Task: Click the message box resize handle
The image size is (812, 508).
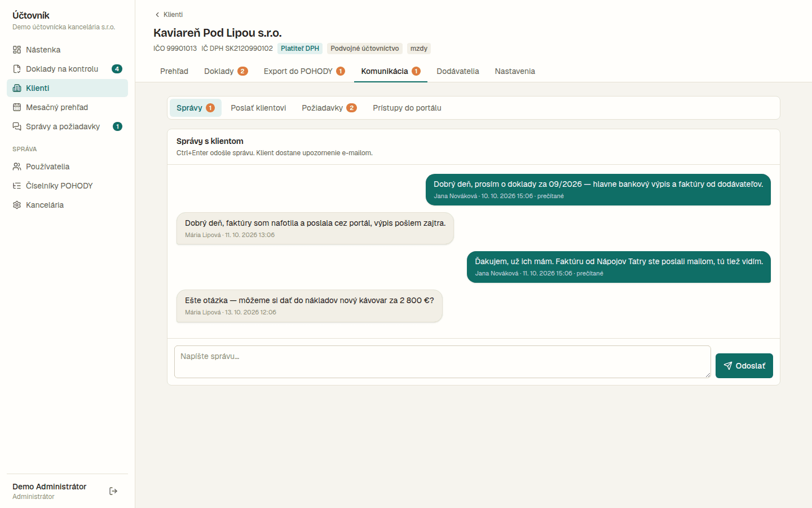Action: [708, 375]
